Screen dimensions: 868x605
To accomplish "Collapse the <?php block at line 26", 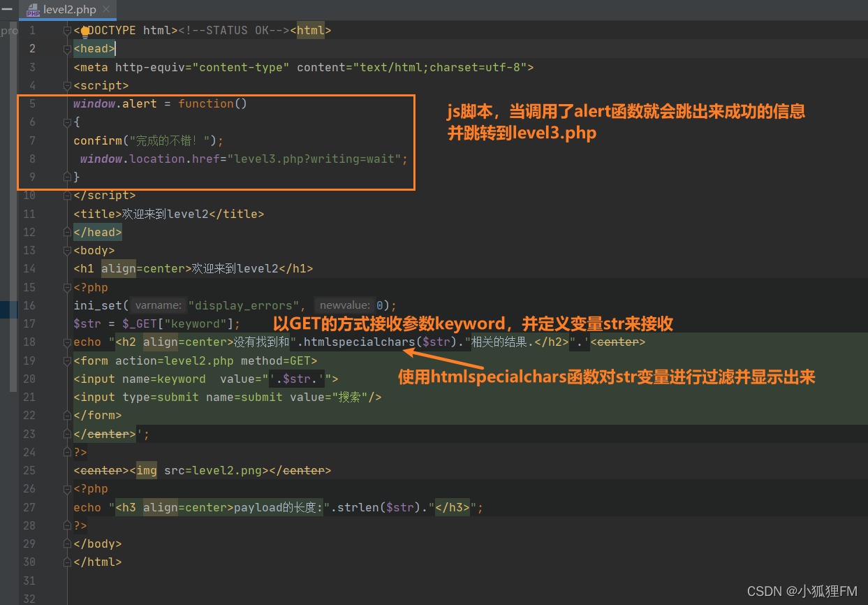I will point(67,488).
